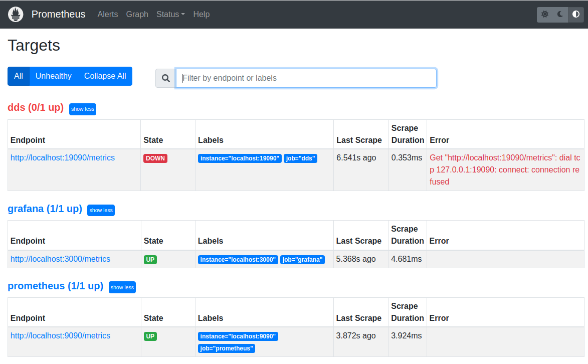Select browser-preferred theme contrast icon
This screenshot has width=588, height=364.
[x=575, y=14]
